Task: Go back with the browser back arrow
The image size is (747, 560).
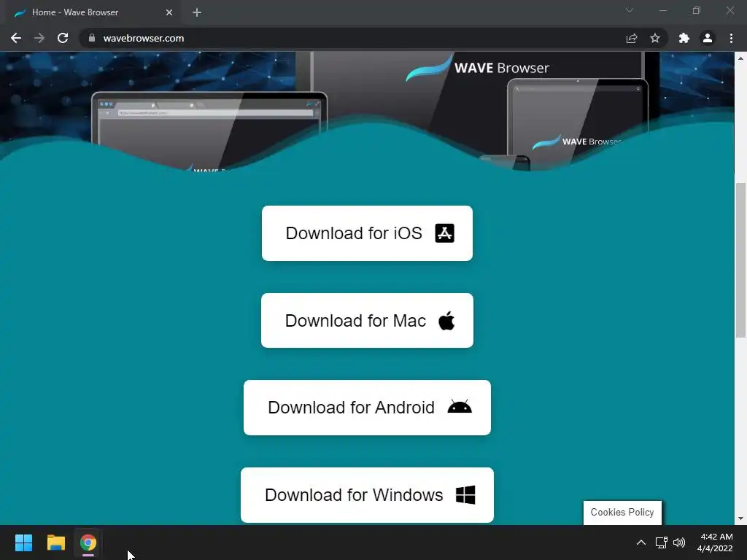Action: pos(16,38)
